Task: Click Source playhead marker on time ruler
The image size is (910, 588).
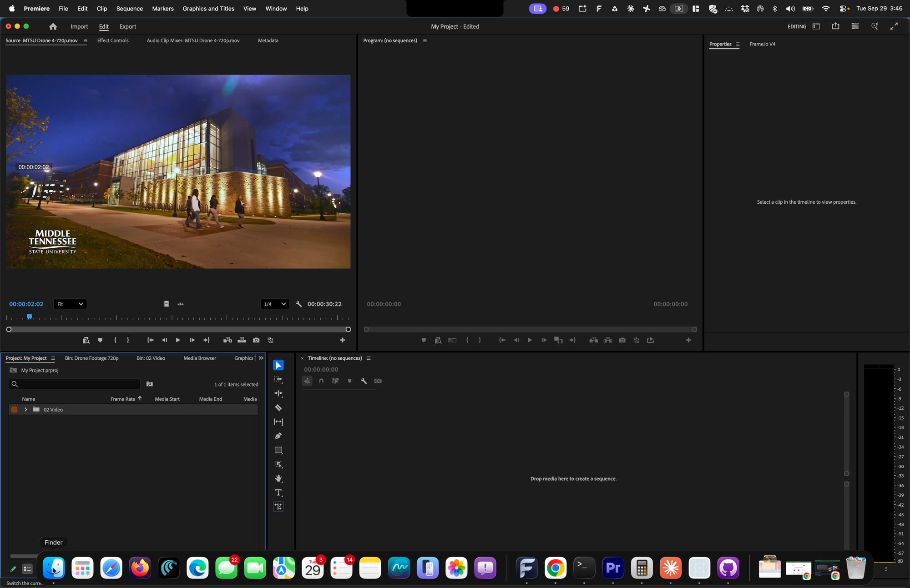Action: (29, 317)
